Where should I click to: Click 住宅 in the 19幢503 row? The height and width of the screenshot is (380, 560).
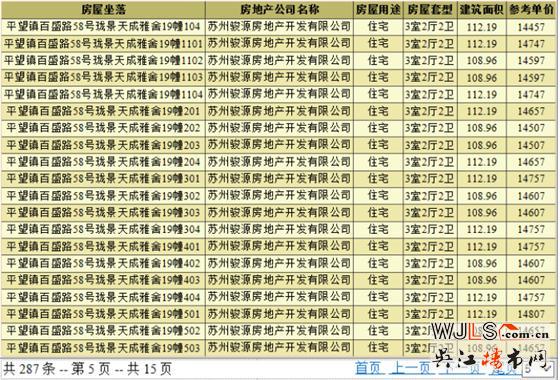378,348
